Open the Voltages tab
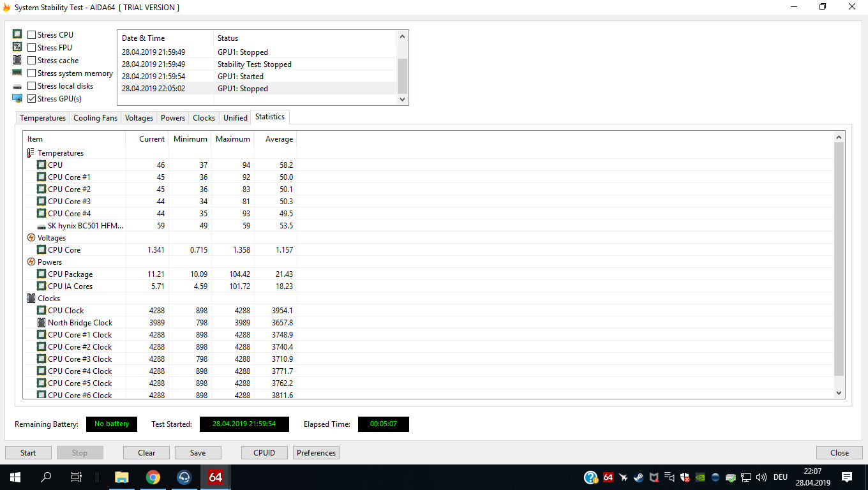The height and width of the screenshot is (490, 868). 139,118
